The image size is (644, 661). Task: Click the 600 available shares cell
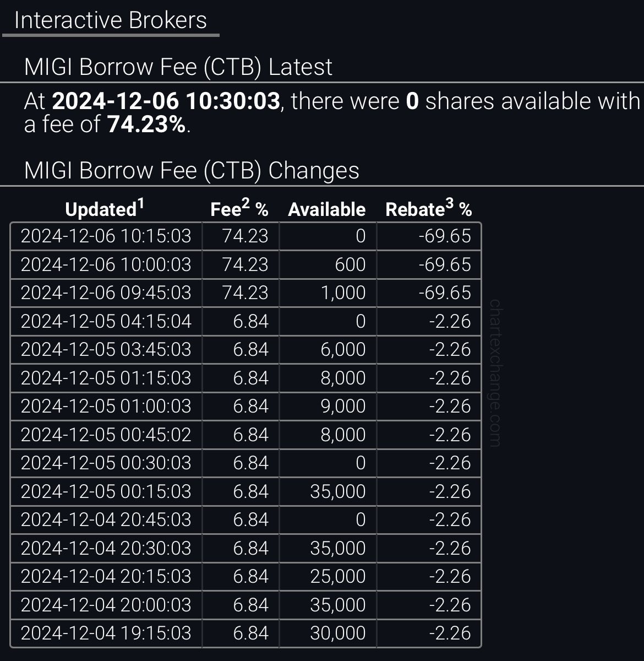328,264
